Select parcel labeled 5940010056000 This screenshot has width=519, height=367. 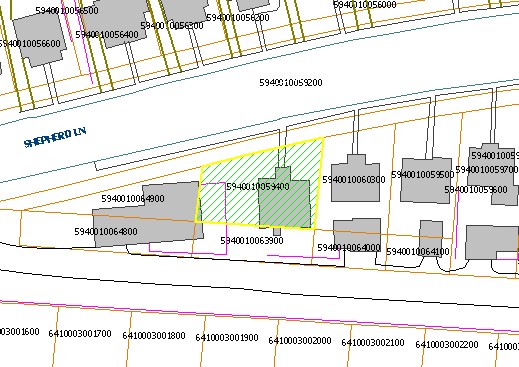pos(365,5)
